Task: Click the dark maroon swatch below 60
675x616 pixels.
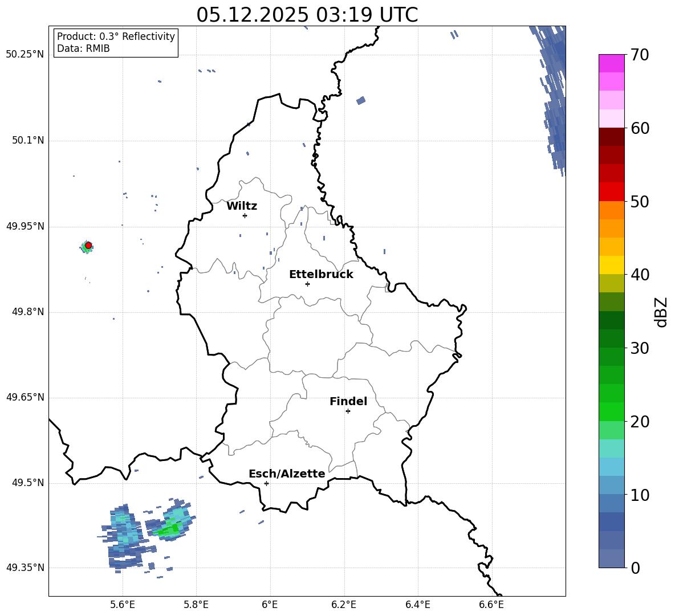Action: tap(611, 137)
